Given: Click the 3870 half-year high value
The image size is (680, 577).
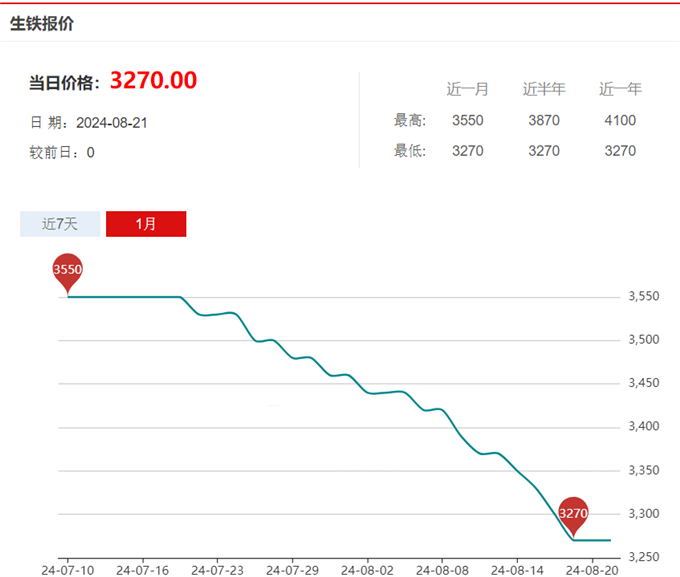Looking at the screenshot, I should pyautogui.click(x=544, y=121).
